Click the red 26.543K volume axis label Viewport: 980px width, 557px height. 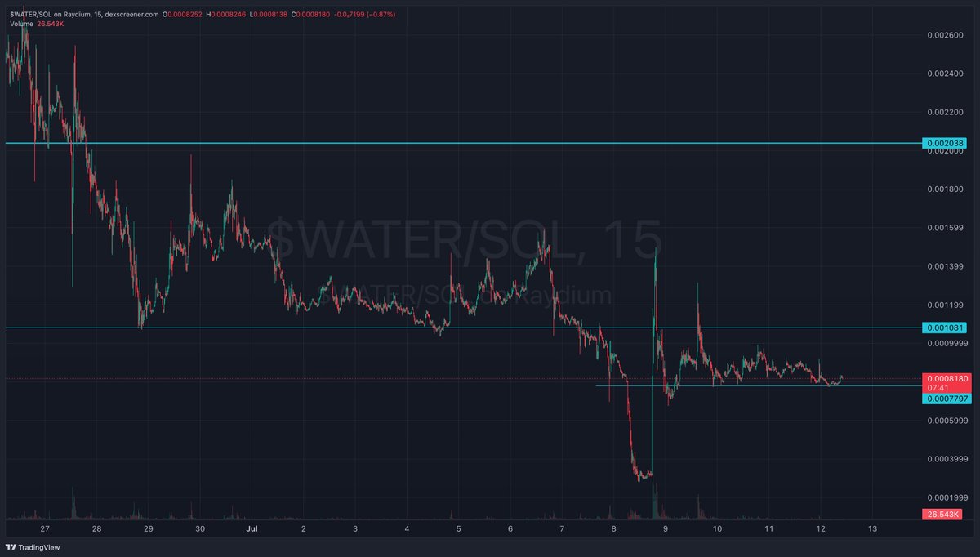pyautogui.click(x=943, y=515)
